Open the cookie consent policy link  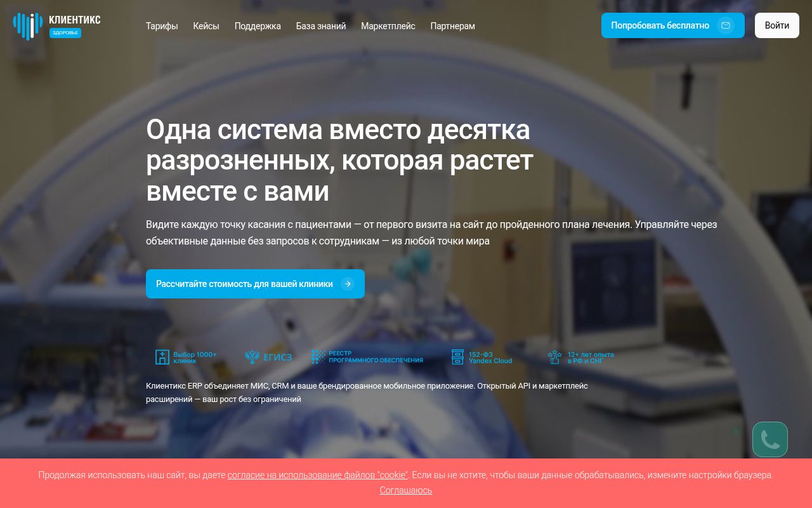317,475
